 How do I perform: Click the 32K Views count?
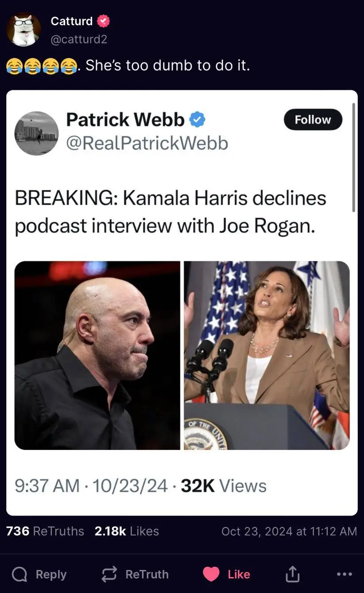[224, 486]
